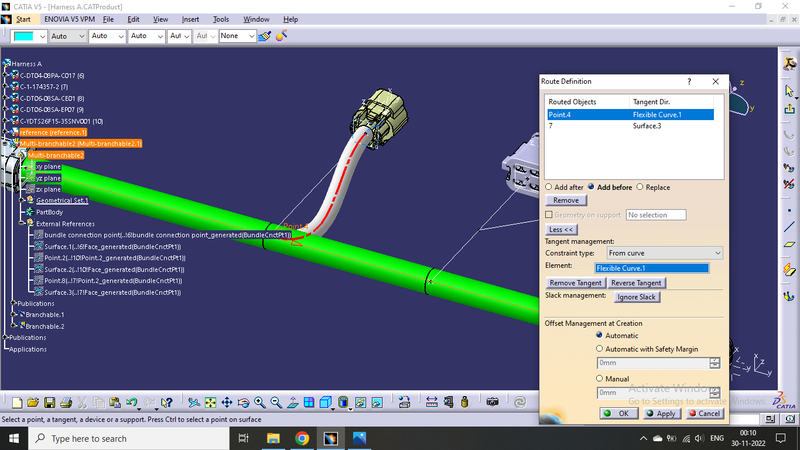
Task: Tick the Geometry on support checkbox
Action: tap(549, 215)
